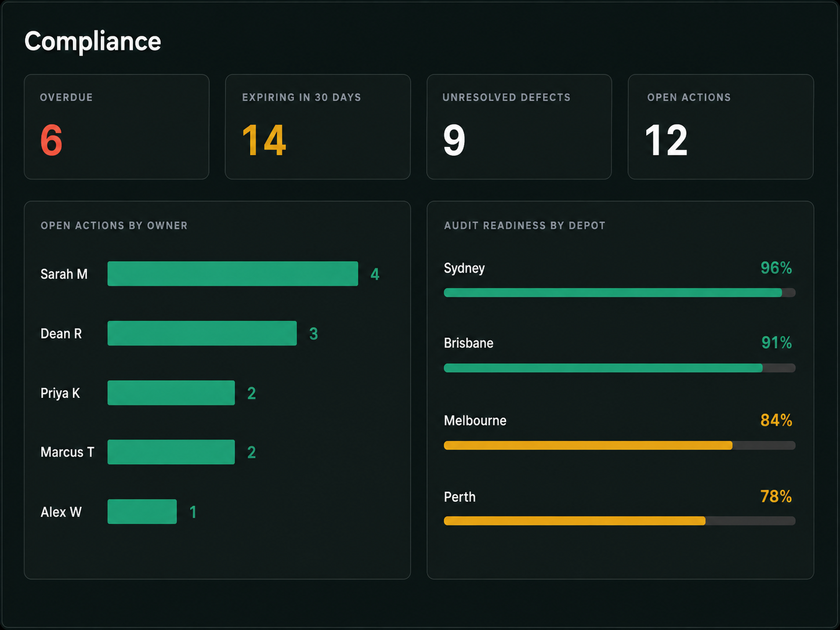Image resolution: width=840 pixels, height=630 pixels.
Task: Click the Open Actions by Owner heading
Action: tap(114, 226)
